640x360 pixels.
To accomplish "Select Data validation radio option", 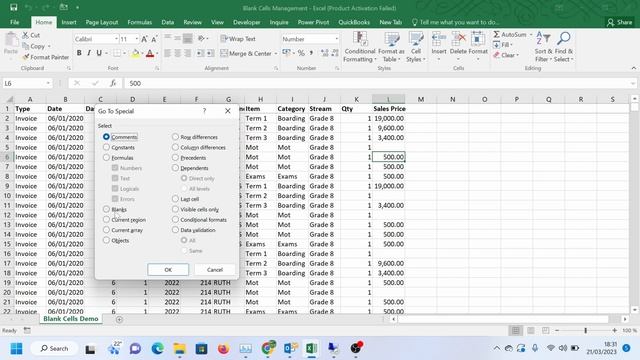I will (x=175, y=230).
